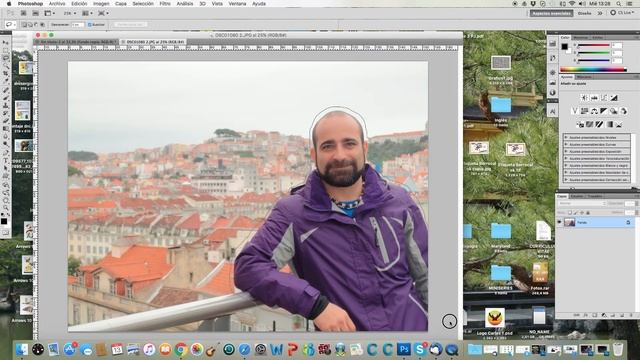640x360 pixels.
Task: Click the red (R) channel slider
Action: [593, 45]
